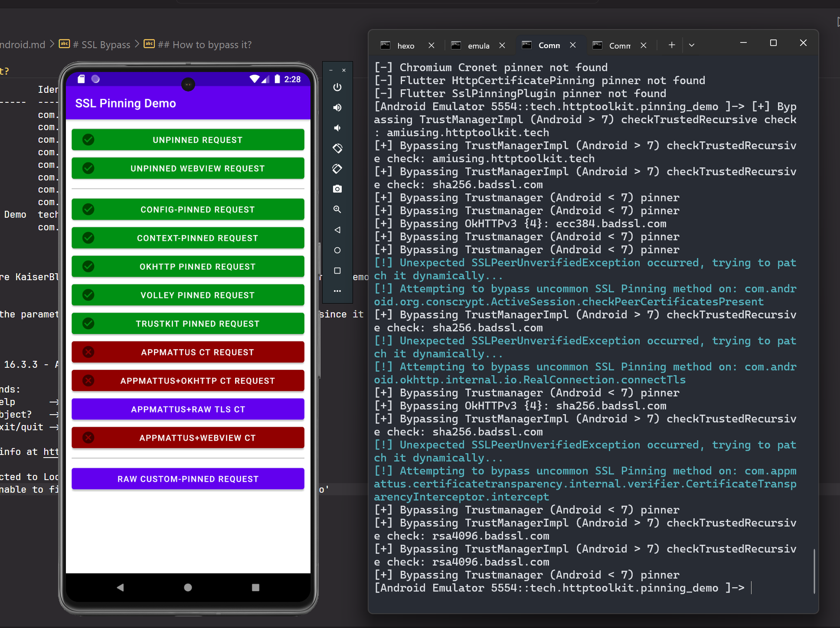Image resolution: width=840 pixels, height=628 pixels.
Task: Tap the UNPINNED REQUEST button
Action: point(188,140)
